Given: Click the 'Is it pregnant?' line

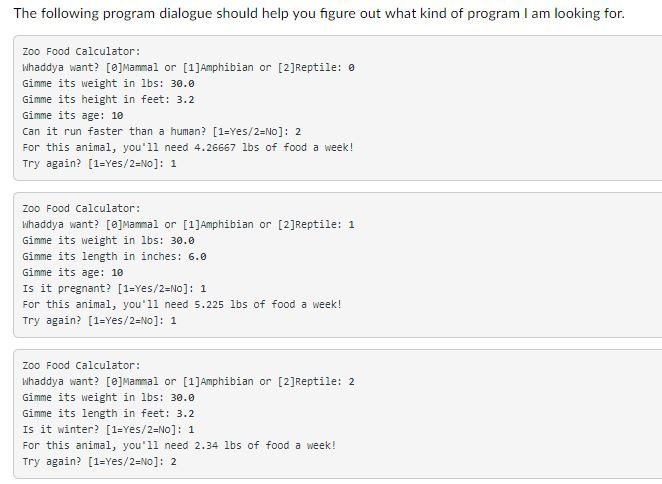Looking at the screenshot, I should tap(114, 289).
